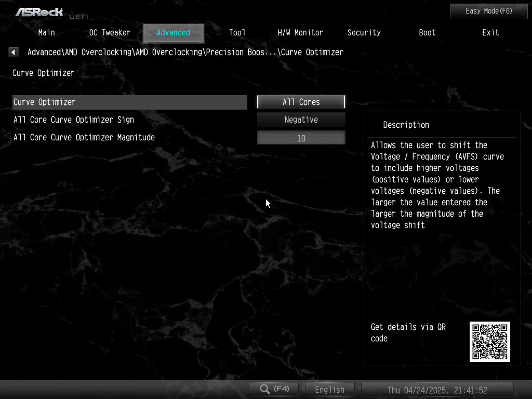Open the Boot tab
This screenshot has width=532, height=399.
[x=427, y=32]
